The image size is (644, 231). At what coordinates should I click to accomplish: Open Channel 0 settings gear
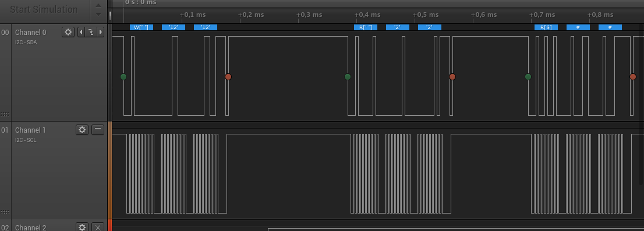click(68, 32)
